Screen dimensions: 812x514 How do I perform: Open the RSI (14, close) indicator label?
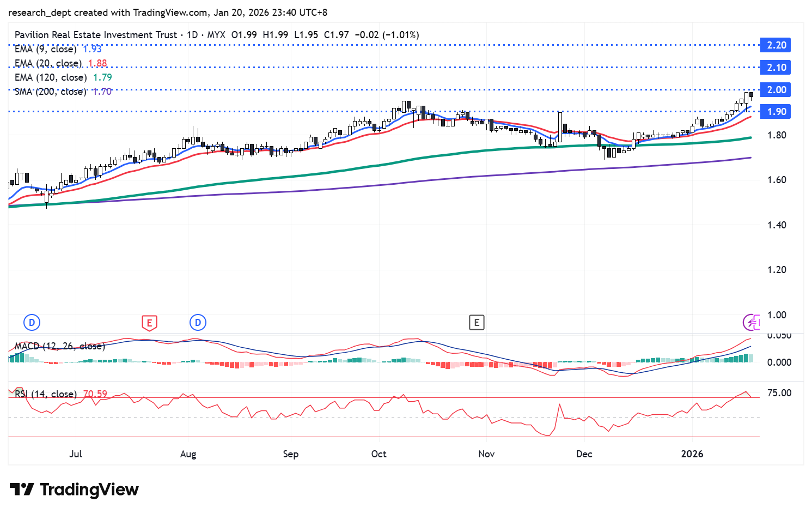pos(46,394)
